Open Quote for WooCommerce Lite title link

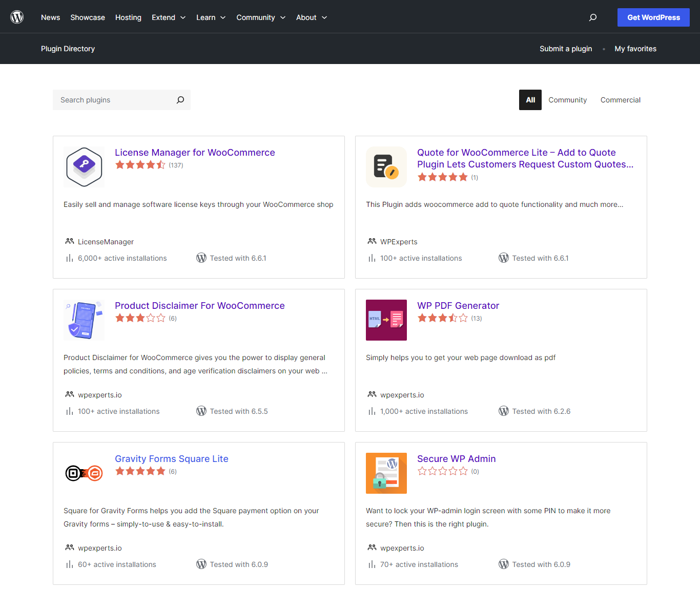[525, 158]
